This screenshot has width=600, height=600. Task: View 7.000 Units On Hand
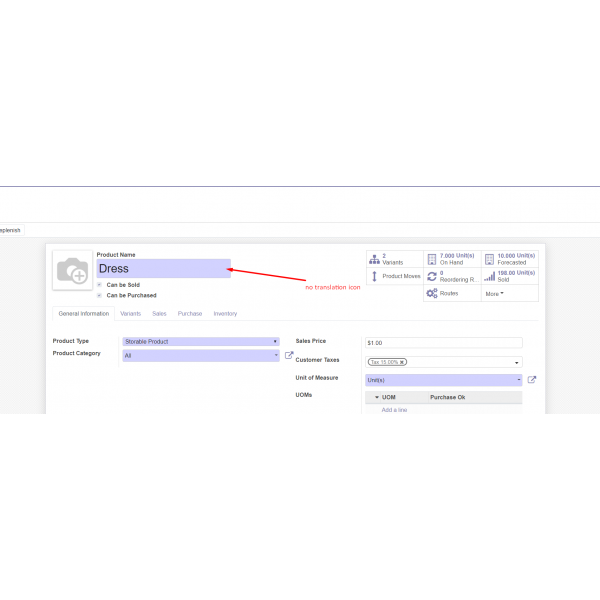pos(452,259)
